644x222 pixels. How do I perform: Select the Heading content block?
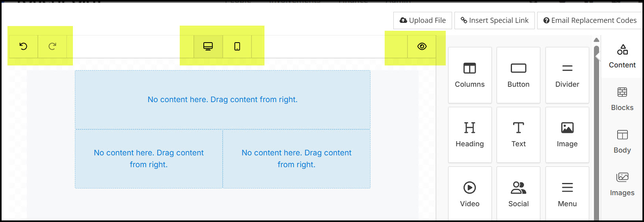click(x=470, y=135)
